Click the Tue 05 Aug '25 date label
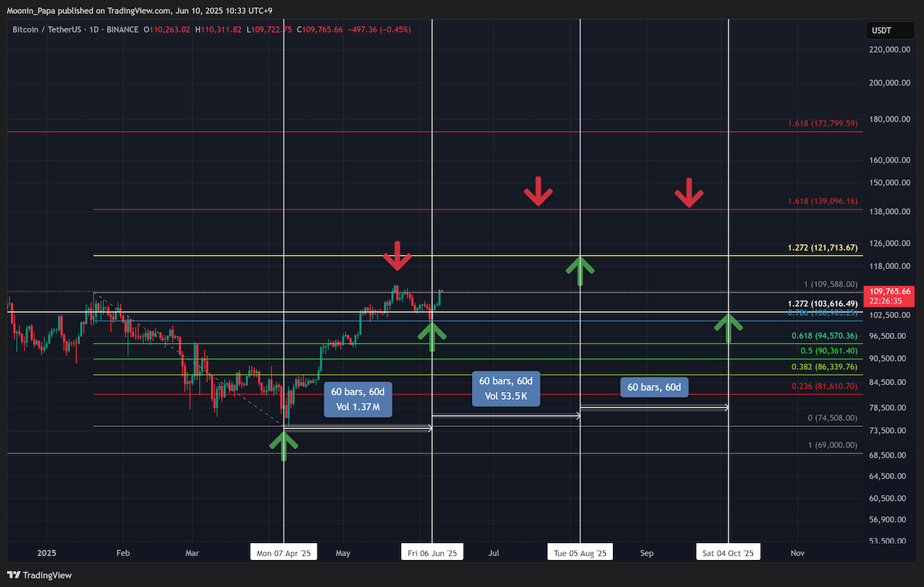 [x=581, y=553]
